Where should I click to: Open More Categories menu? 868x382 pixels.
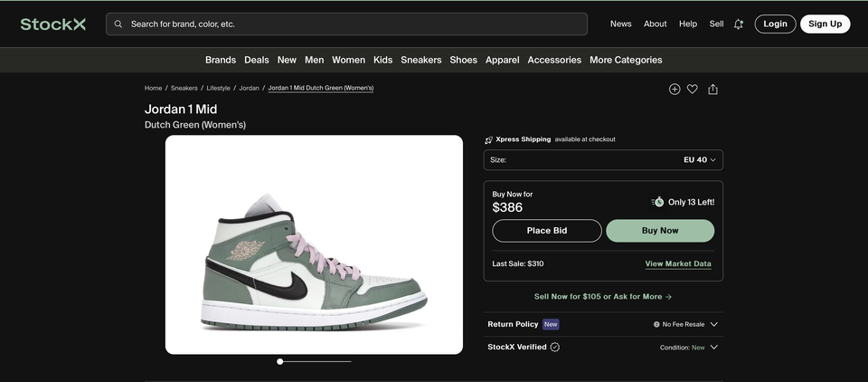626,60
